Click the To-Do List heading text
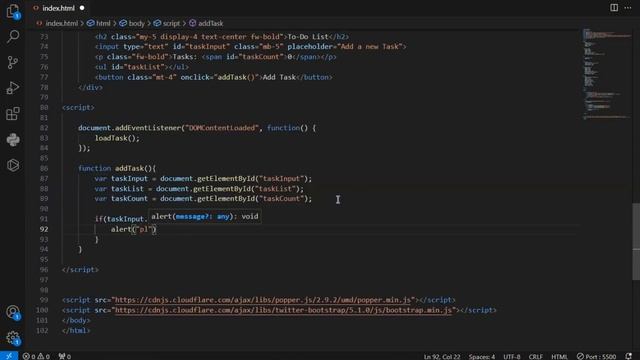The height and width of the screenshot is (360, 640). click(308, 37)
